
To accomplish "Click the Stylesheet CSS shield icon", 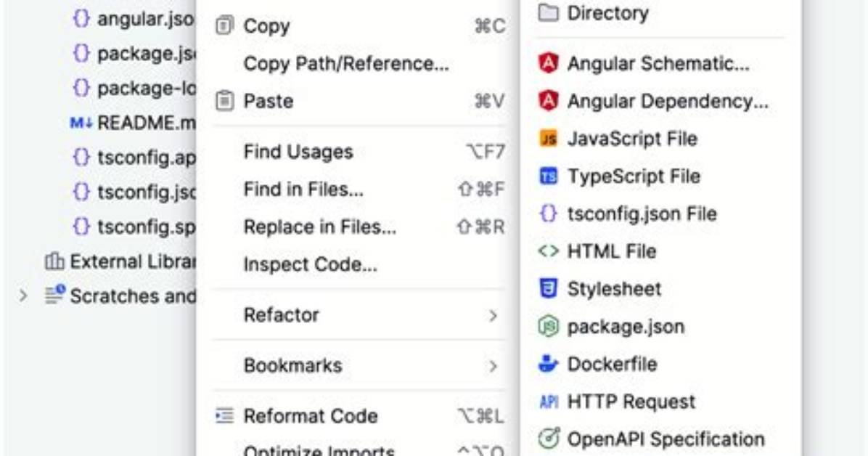I will coord(548,289).
